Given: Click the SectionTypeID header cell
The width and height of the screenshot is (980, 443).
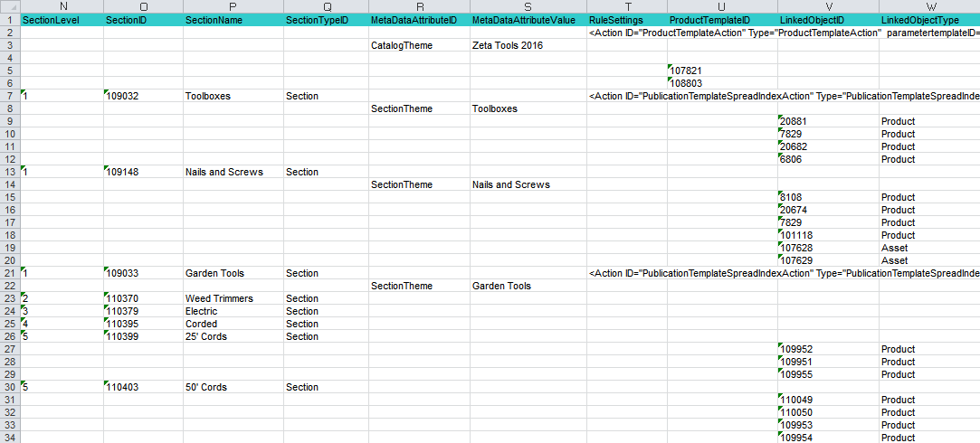Looking at the screenshot, I should click(x=326, y=19).
